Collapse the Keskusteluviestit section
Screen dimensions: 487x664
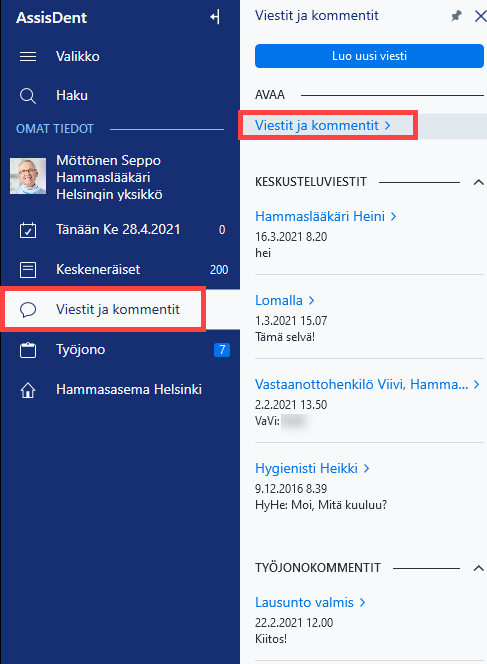[478, 182]
